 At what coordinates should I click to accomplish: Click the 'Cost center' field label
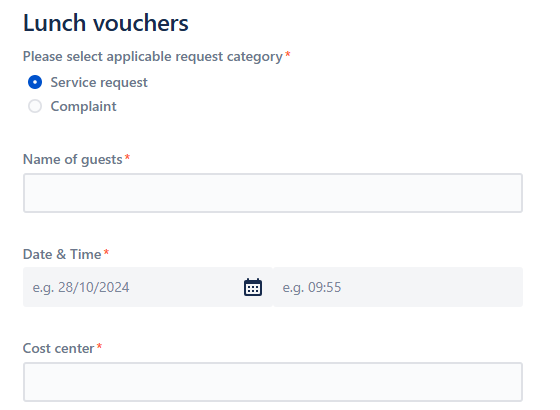pyautogui.click(x=59, y=348)
